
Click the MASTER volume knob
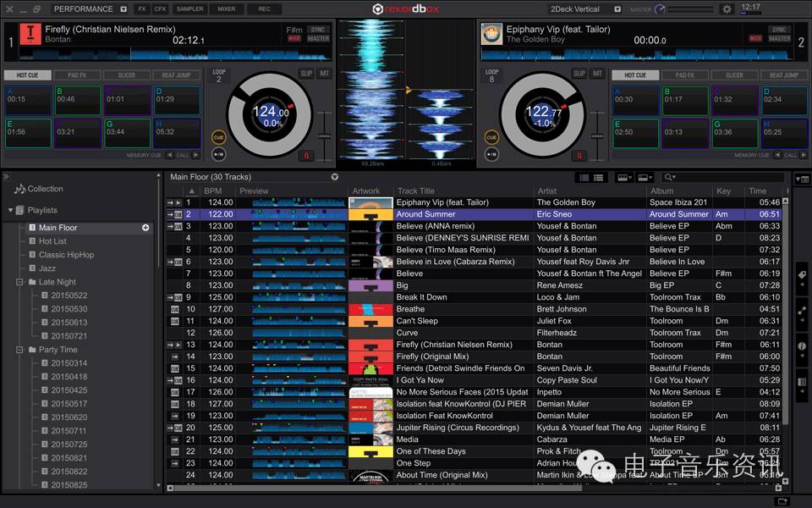[661, 9]
